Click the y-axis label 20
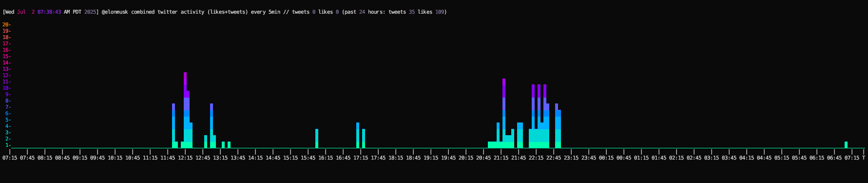Viewport: 868px width, 183px height. pyautogui.click(x=6, y=24)
